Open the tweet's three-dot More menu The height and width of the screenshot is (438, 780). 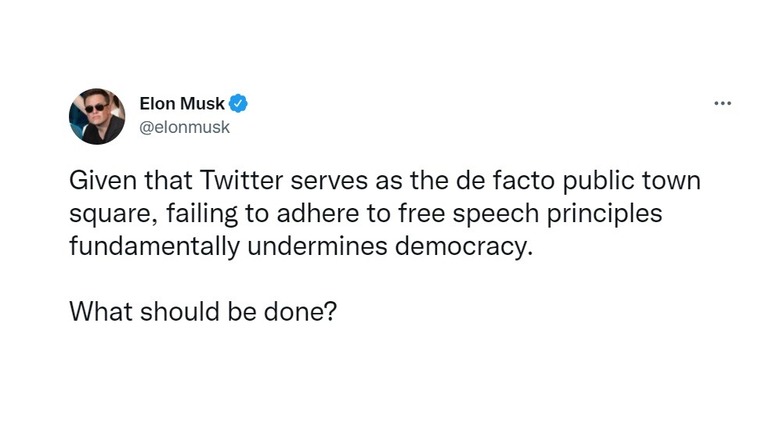(722, 103)
